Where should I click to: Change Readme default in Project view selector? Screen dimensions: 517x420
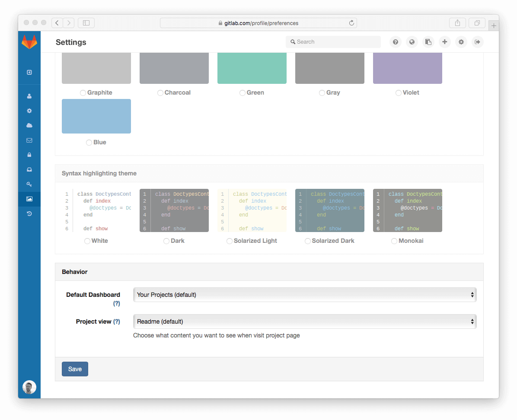tap(305, 321)
